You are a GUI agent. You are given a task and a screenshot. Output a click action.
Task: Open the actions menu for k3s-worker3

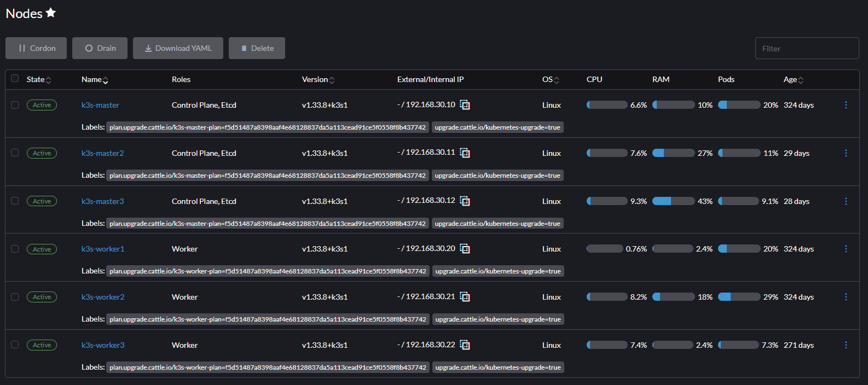pos(846,345)
